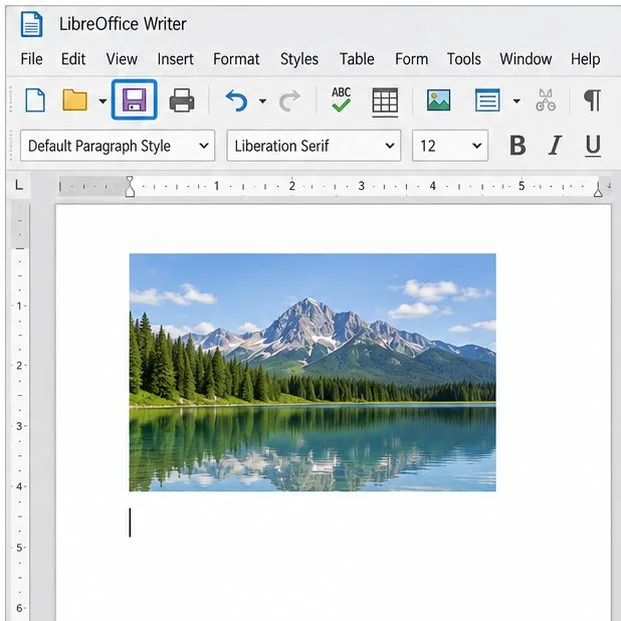Toggle Italic formatting button
621x621 pixels.
click(x=555, y=145)
